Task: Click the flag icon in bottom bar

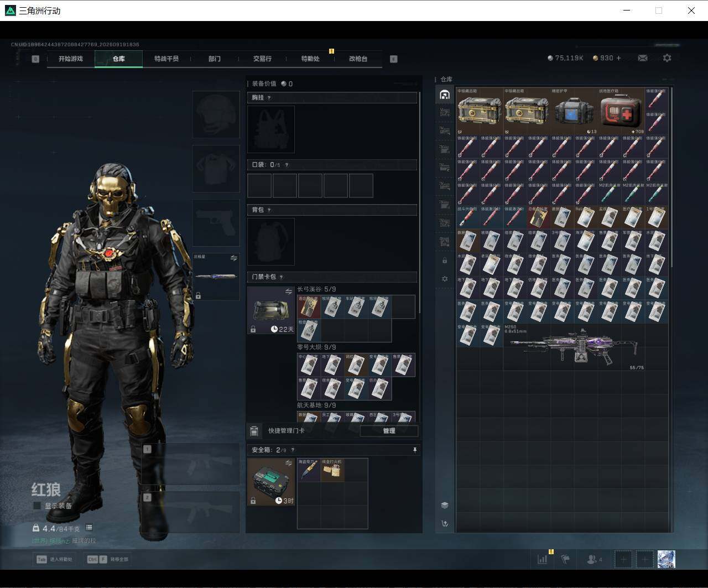Action: click(x=565, y=559)
